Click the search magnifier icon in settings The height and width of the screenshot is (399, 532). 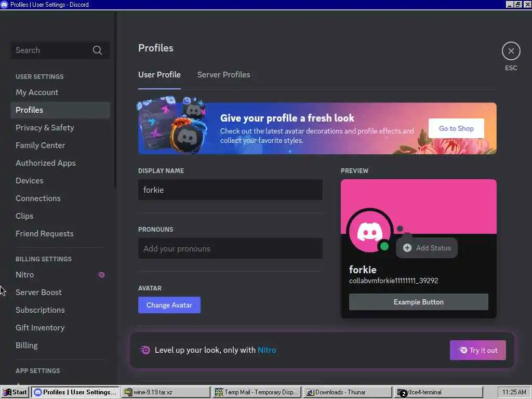click(x=97, y=50)
